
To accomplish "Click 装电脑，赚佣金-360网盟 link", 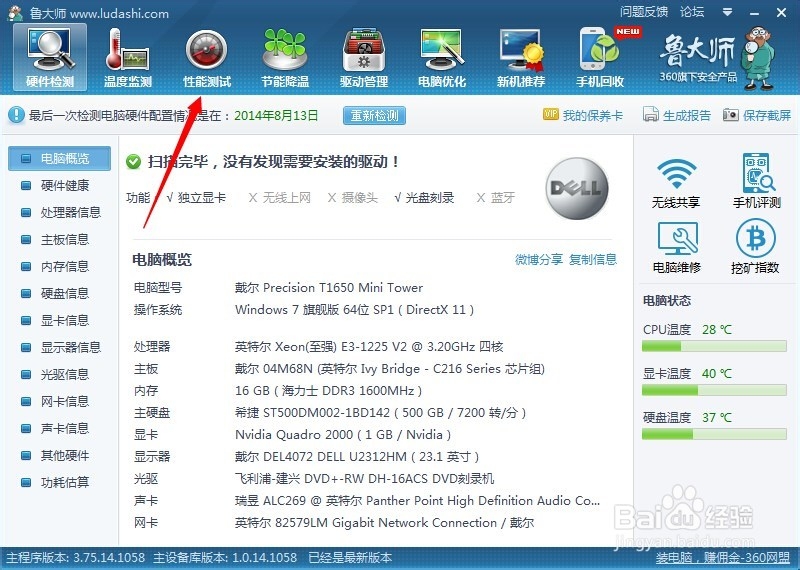I will point(722,557).
